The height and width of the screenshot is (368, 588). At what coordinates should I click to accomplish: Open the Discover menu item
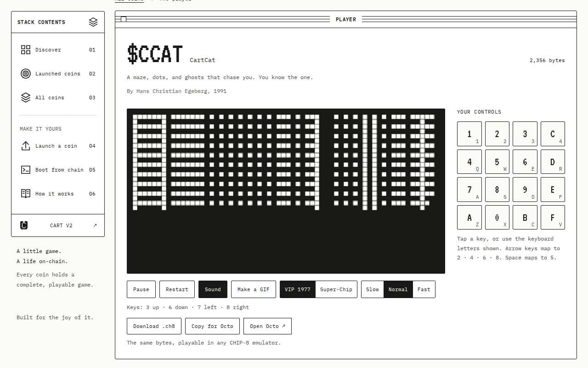pyautogui.click(x=58, y=50)
